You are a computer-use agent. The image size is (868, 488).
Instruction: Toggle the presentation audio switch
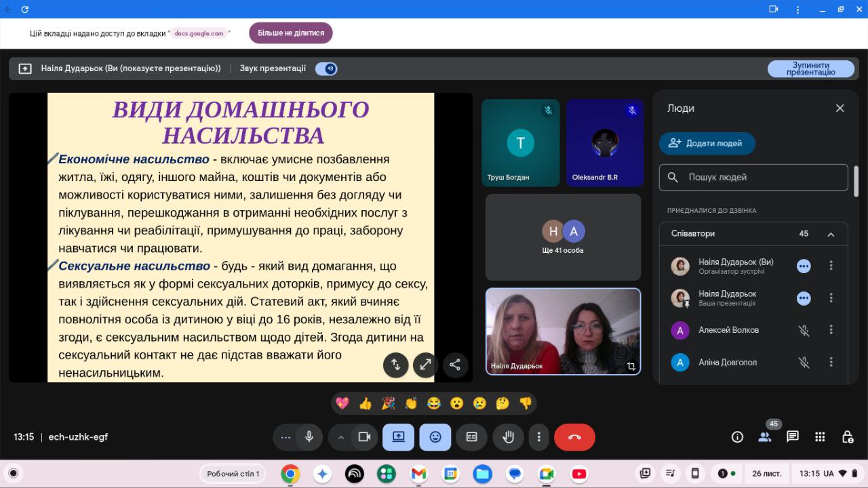326,68
